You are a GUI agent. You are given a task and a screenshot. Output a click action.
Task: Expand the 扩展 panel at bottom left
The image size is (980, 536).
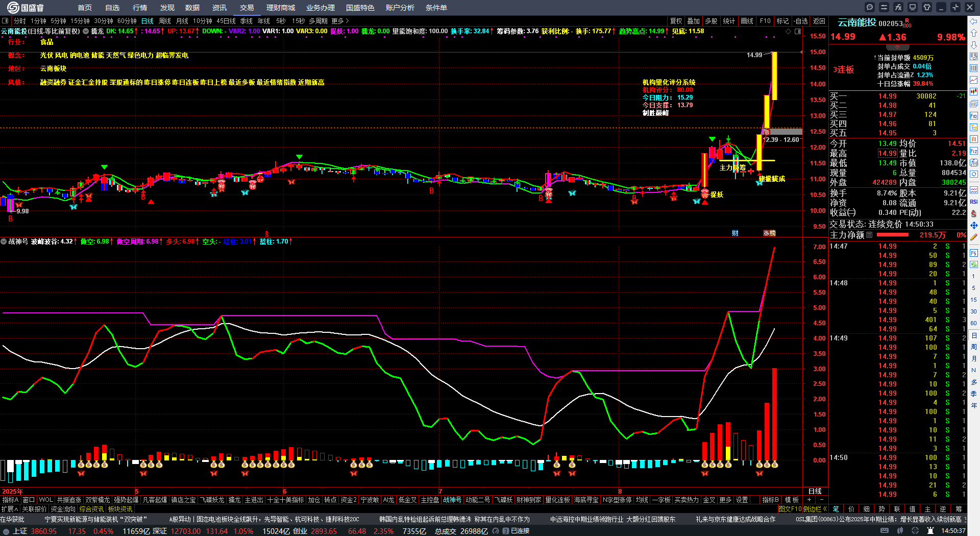(10, 509)
